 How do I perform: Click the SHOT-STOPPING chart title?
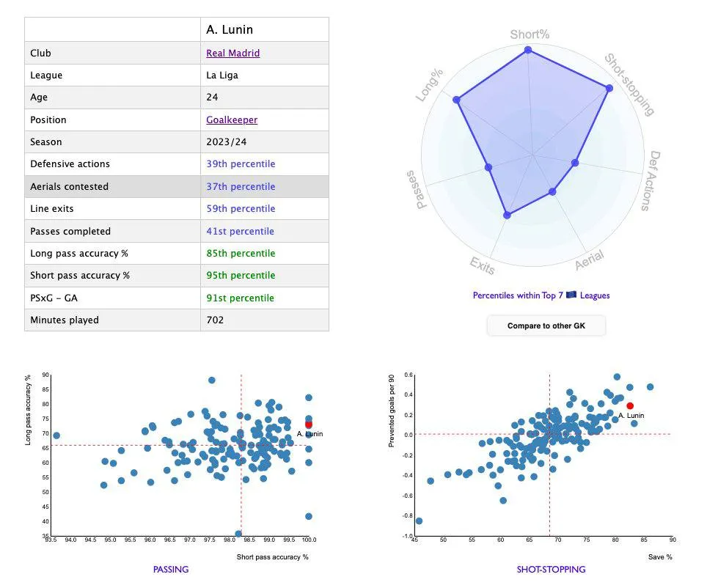[550, 569]
